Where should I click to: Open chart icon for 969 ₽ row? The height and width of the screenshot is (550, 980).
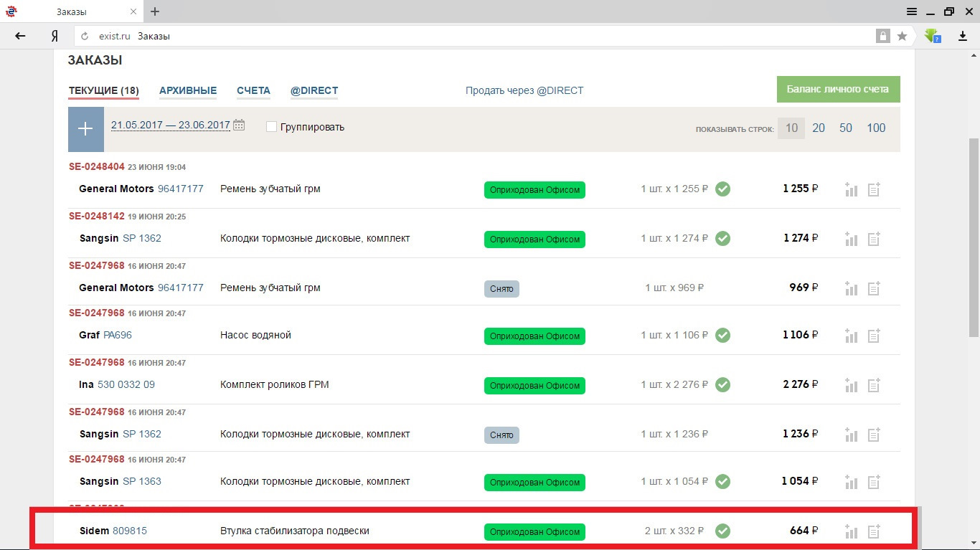pos(852,288)
